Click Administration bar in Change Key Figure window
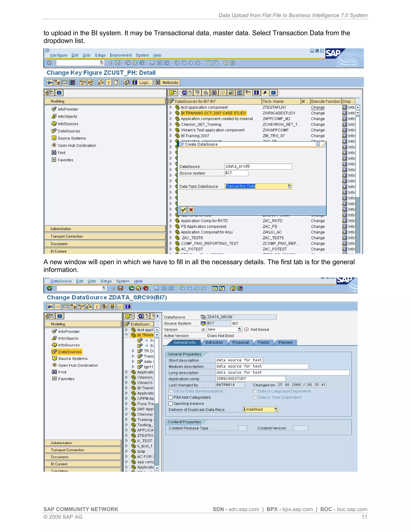 tap(105, 229)
